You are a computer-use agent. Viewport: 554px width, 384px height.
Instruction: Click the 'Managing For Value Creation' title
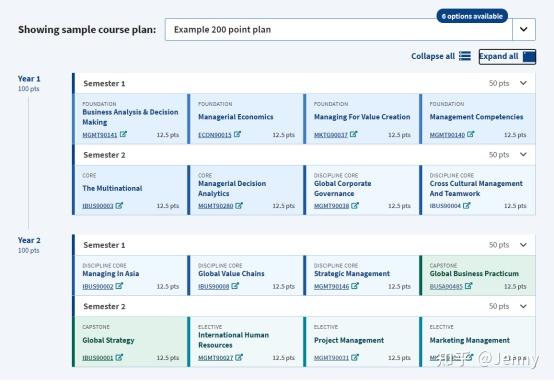click(x=362, y=117)
